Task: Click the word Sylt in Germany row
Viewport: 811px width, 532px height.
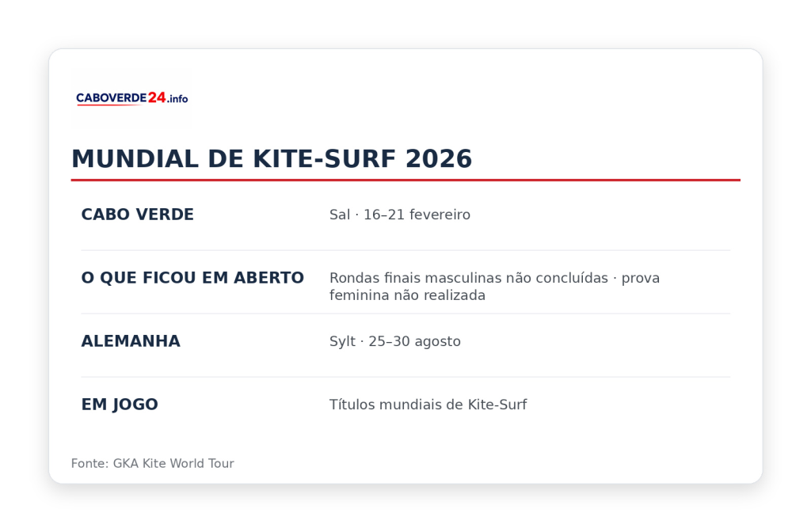Action: pos(342,342)
